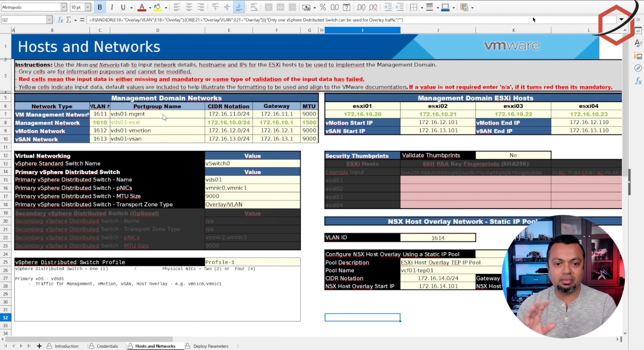This screenshot has height=350, width=644.
Task: Open sidebar Navigator deck
Action: (638, 68)
